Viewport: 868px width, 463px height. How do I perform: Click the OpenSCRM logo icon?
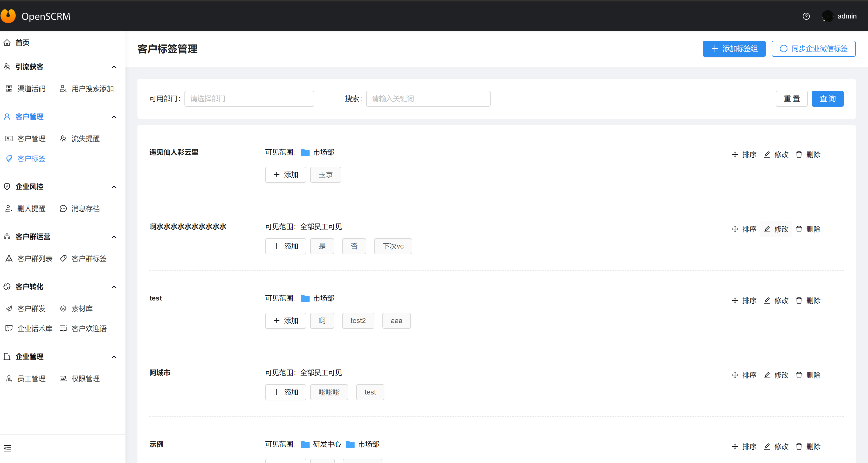8,16
